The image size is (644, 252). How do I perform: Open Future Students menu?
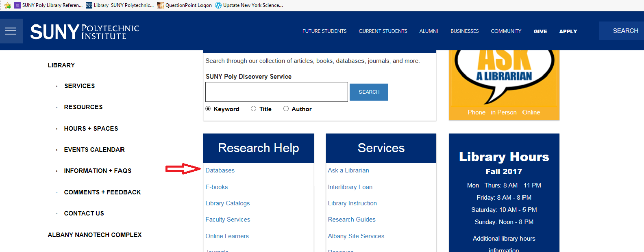pyautogui.click(x=324, y=31)
